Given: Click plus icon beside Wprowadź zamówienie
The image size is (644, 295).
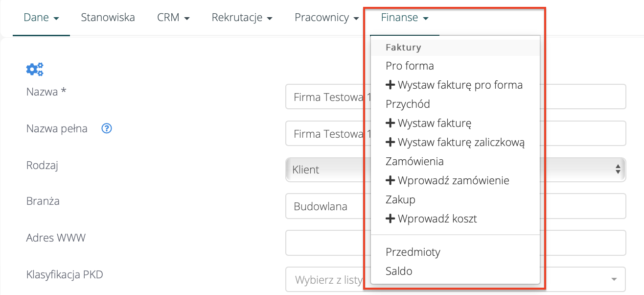Looking at the screenshot, I should (x=390, y=181).
